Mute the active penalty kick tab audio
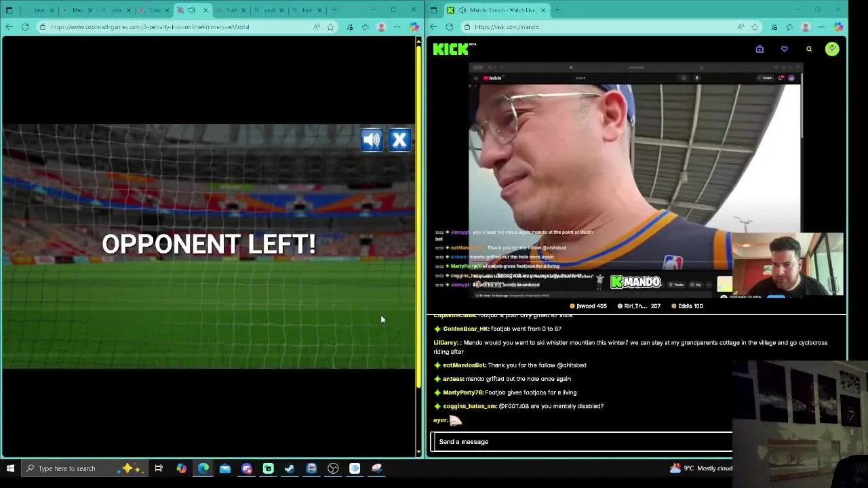The width and height of the screenshot is (868, 488). pos(192,10)
